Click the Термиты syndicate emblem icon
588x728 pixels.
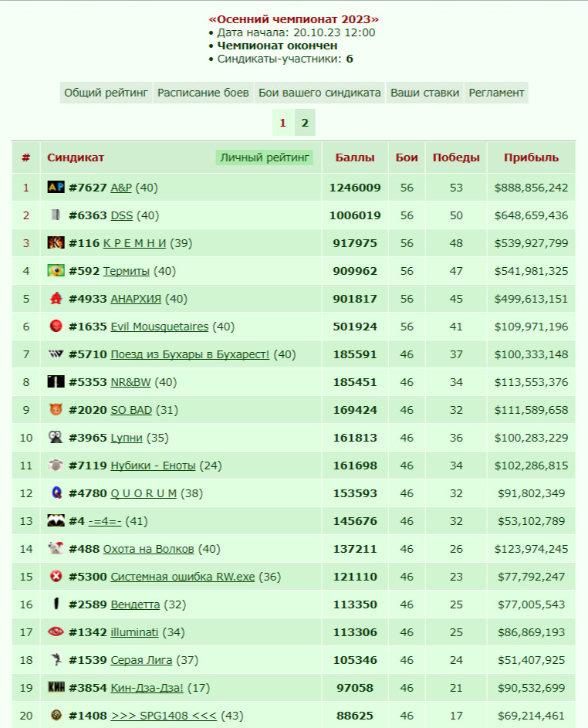[x=56, y=270]
